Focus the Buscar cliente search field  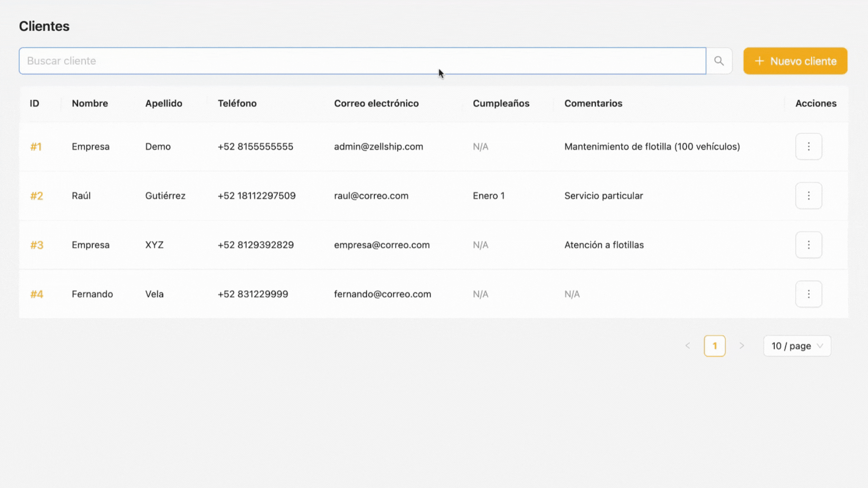coord(362,61)
